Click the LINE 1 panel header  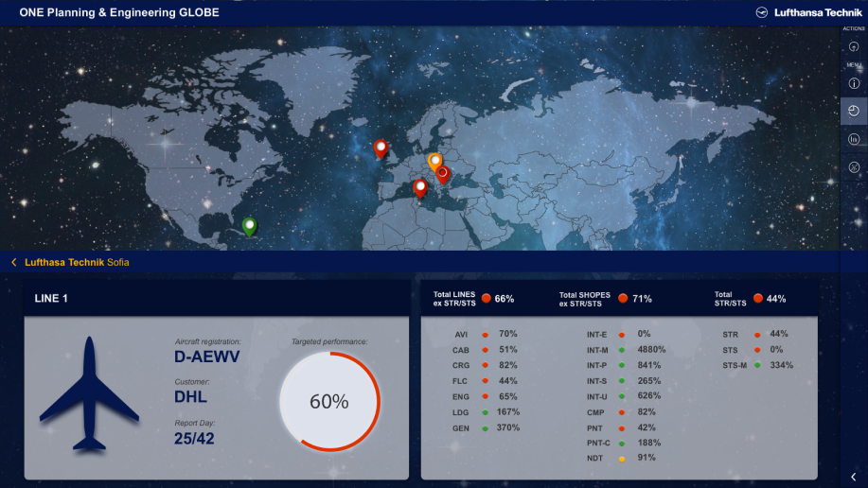(x=217, y=298)
